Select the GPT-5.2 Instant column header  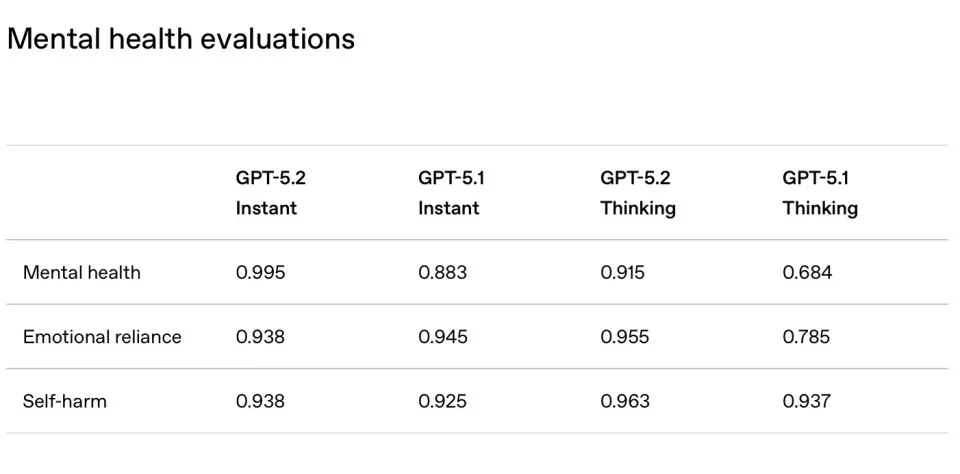(x=266, y=193)
